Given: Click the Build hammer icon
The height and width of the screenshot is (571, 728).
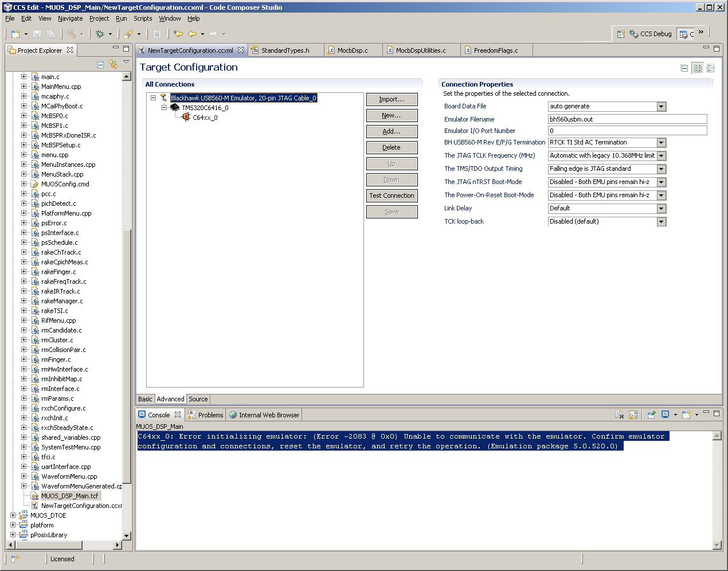Looking at the screenshot, I should click(x=71, y=34).
